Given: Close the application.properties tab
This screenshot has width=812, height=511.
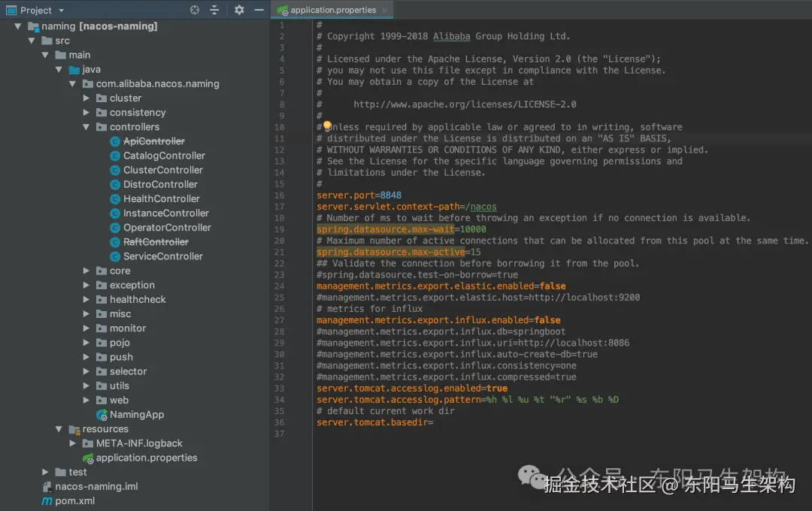Looking at the screenshot, I should pos(384,10).
